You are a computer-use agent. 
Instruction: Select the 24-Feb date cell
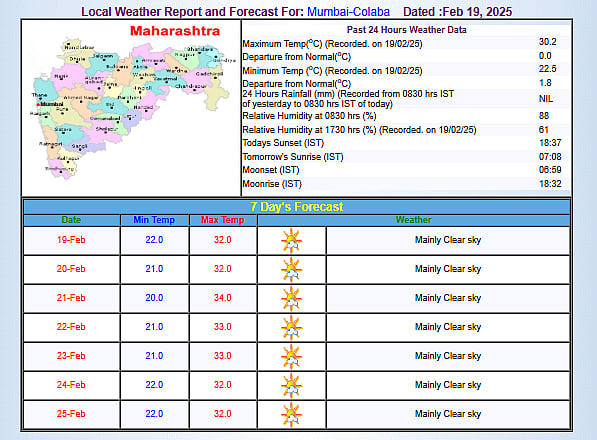[x=71, y=385]
